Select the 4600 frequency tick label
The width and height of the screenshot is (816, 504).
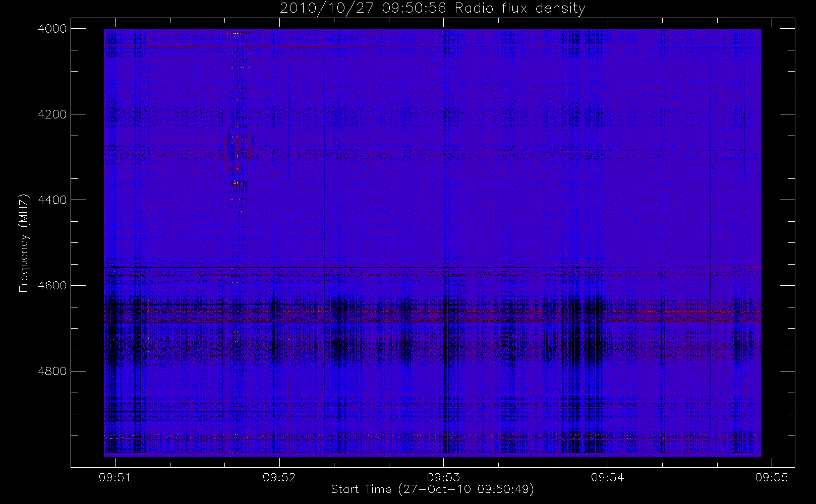(x=52, y=286)
